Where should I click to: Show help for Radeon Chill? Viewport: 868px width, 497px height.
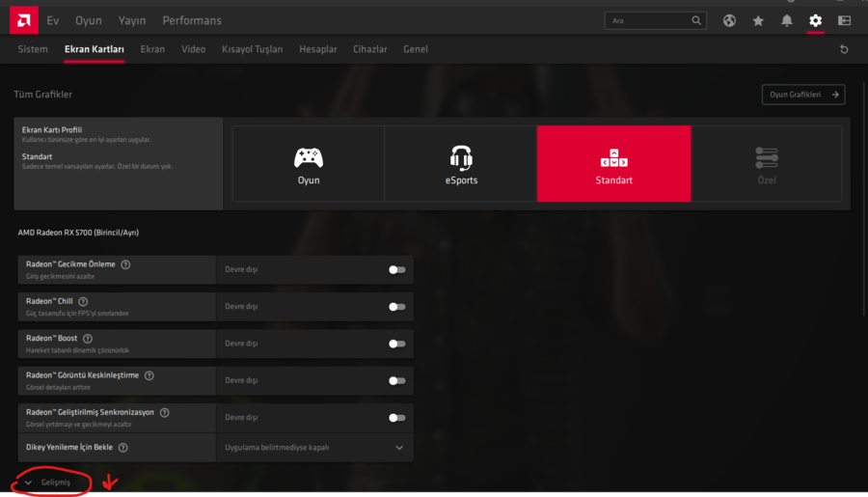pos(83,302)
